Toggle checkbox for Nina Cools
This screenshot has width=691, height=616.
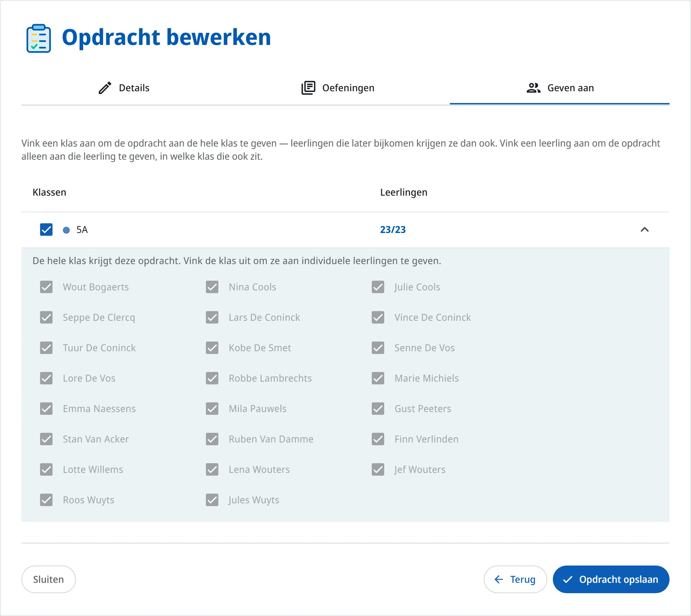(x=212, y=287)
